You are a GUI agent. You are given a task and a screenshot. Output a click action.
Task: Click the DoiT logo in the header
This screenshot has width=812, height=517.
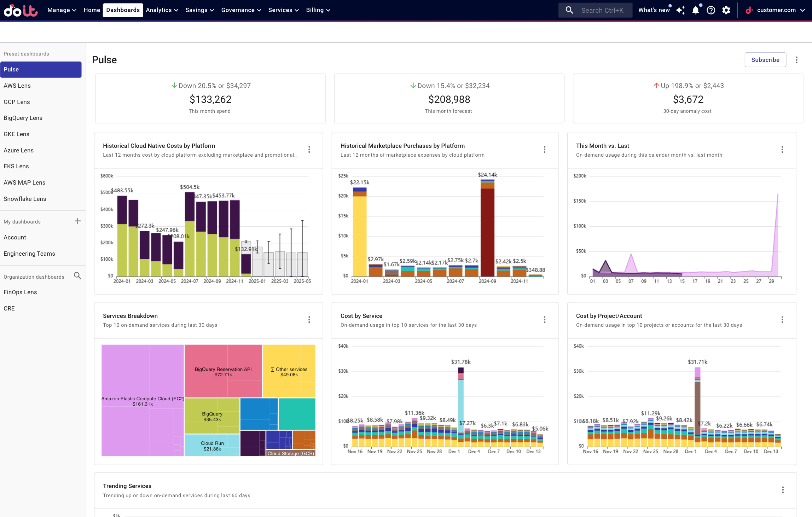[21, 10]
